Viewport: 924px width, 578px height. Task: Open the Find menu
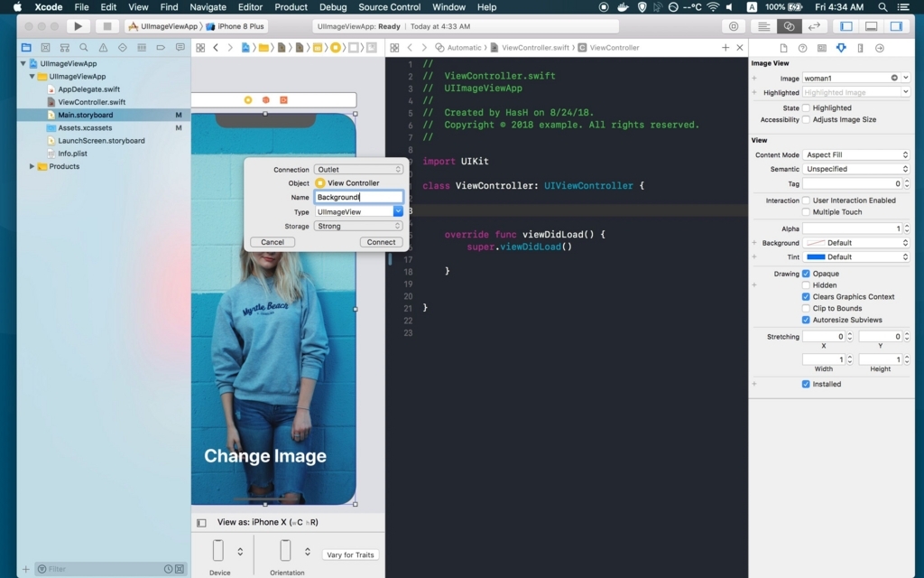(169, 7)
